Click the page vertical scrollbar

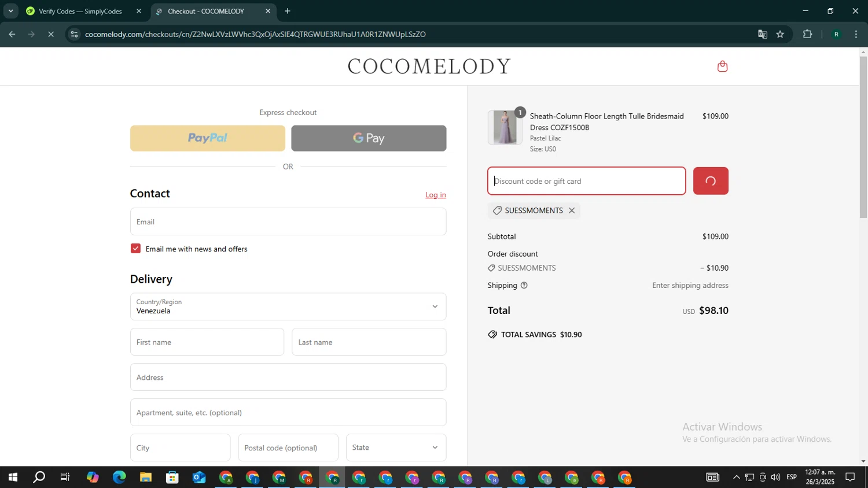pyautogui.click(x=863, y=137)
